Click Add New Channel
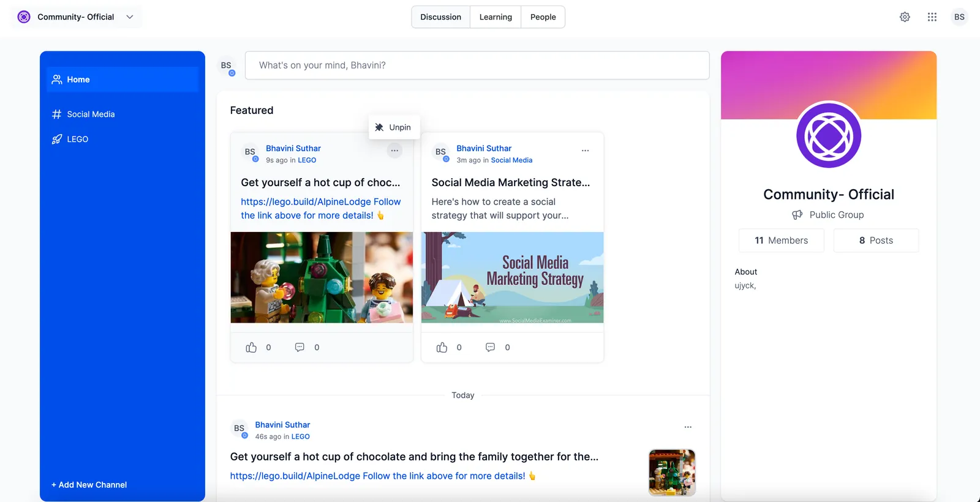Screen dimensions: 980x502 tap(89, 485)
